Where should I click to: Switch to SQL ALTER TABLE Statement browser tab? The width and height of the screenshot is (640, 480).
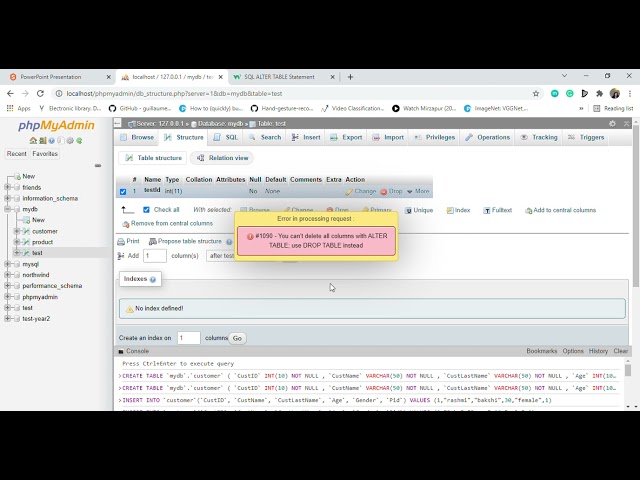(284, 77)
